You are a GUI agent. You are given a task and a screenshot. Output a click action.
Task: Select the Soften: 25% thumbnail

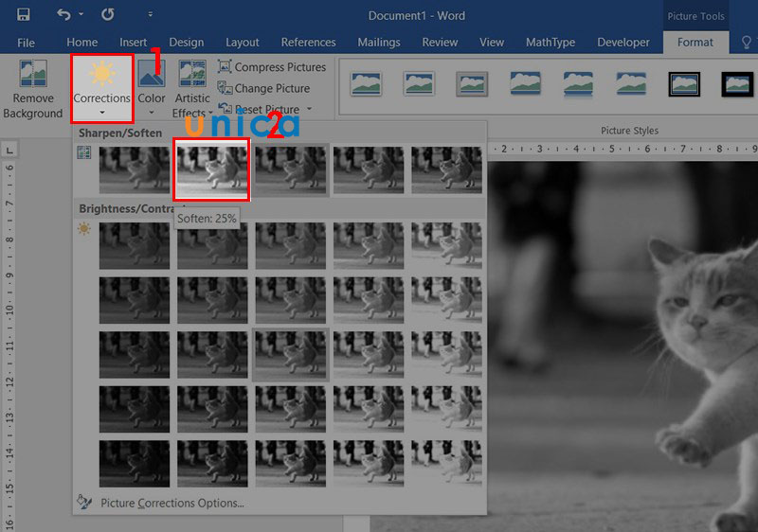212,169
